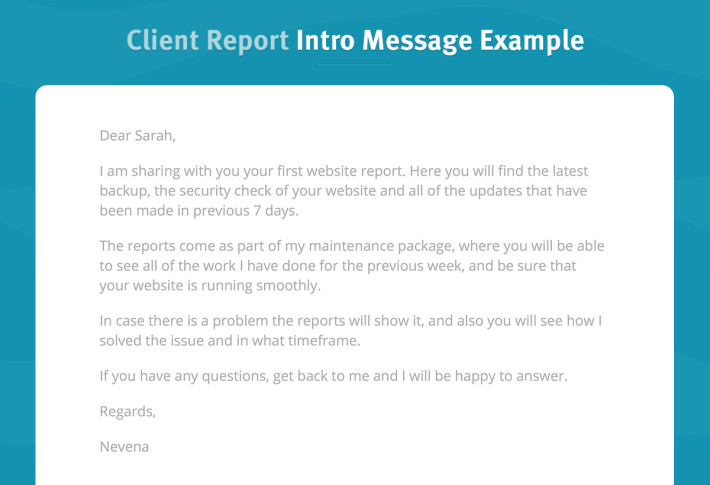Click the phrase "first website report"
The image size is (710, 485).
(361, 172)
